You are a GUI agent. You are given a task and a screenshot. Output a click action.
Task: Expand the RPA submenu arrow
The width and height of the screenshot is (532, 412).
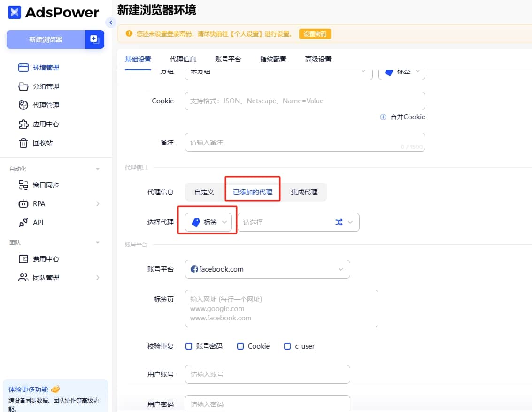[x=98, y=203]
